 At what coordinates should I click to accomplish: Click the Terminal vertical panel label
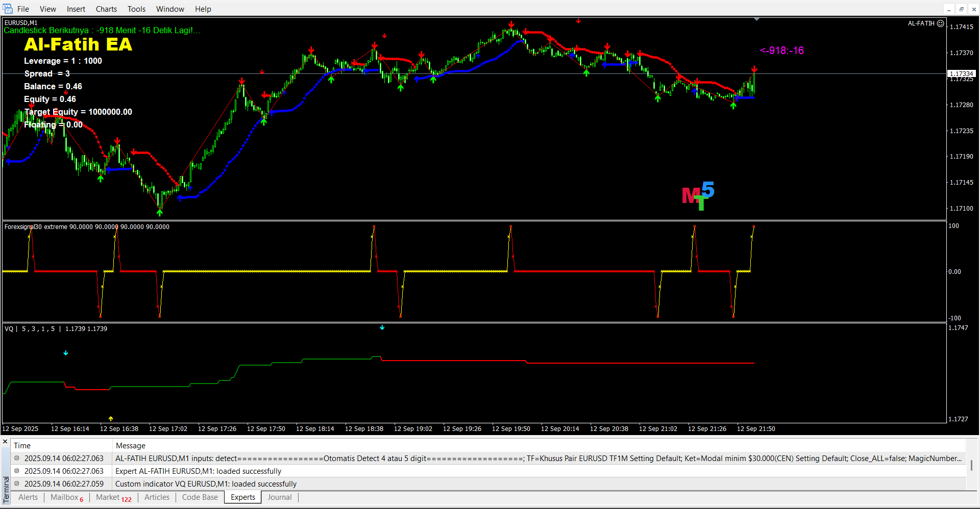(x=6, y=490)
